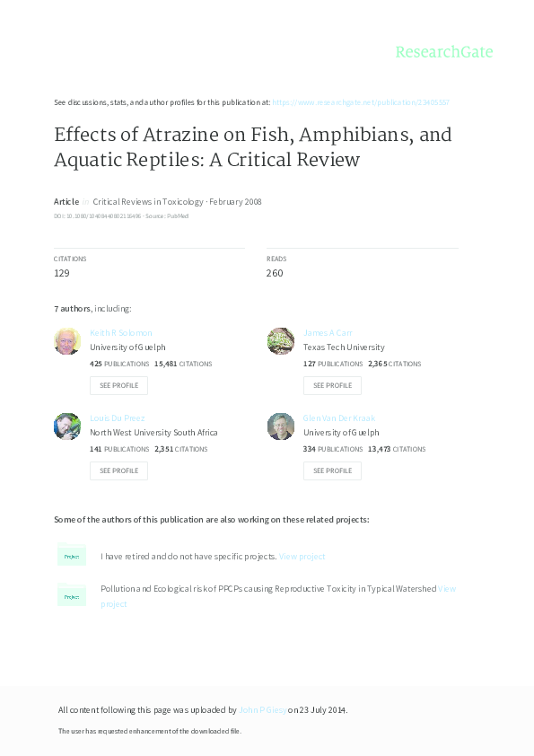Click James A Carr's profile picture
Screen dimensions: 534x756
281,341
